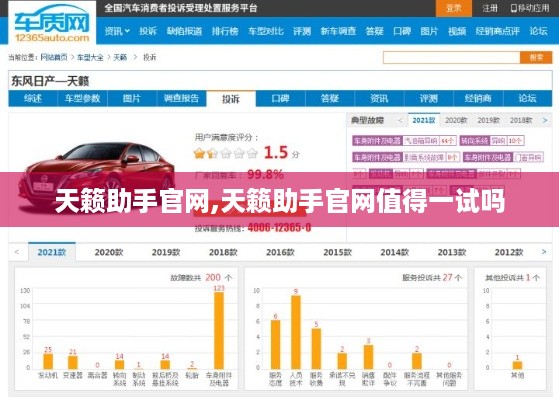Click the 注册 link in the header
Viewport: 559px width, 400px height.
click(489, 8)
